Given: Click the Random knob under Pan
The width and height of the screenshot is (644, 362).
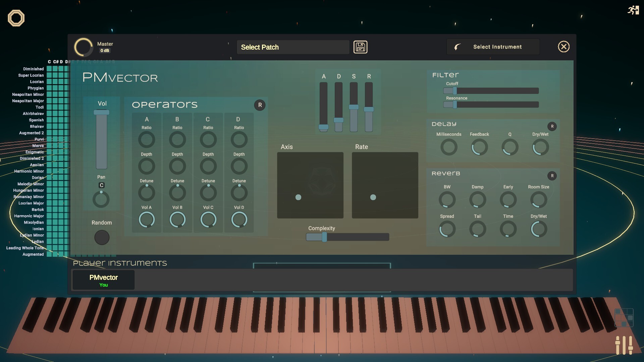Looking at the screenshot, I should [101, 237].
